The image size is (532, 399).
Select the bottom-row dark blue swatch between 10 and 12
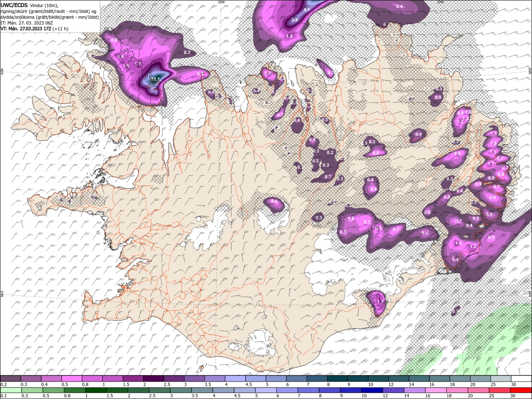pyautogui.click(x=372, y=390)
